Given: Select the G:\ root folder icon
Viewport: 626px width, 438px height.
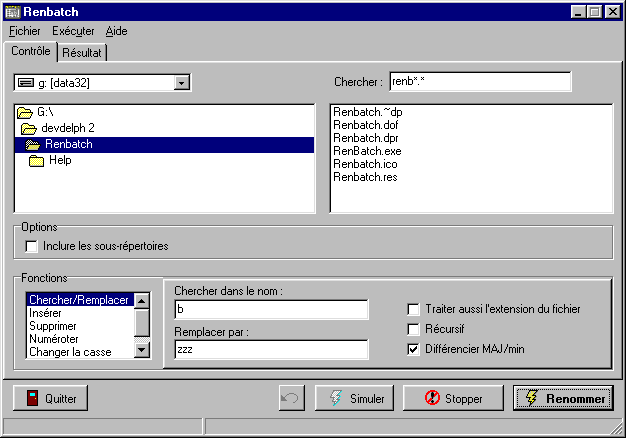Looking at the screenshot, I should [25, 113].
